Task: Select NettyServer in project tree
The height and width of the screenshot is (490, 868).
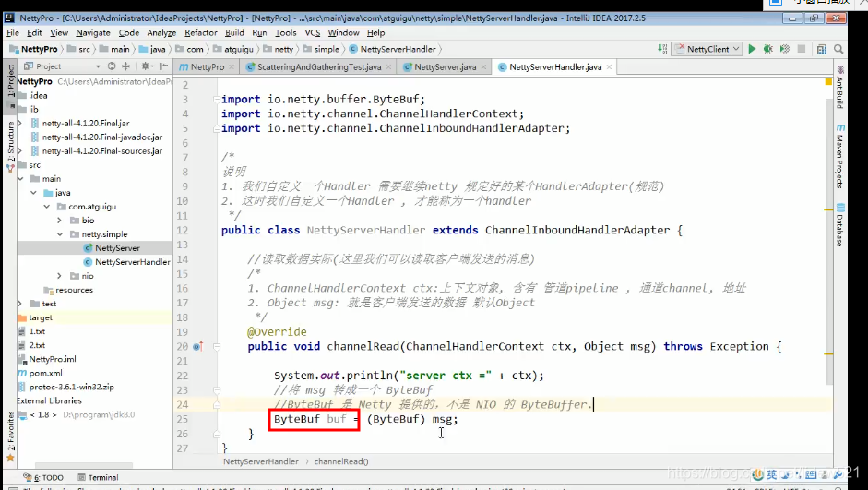Action: [117, 248]
